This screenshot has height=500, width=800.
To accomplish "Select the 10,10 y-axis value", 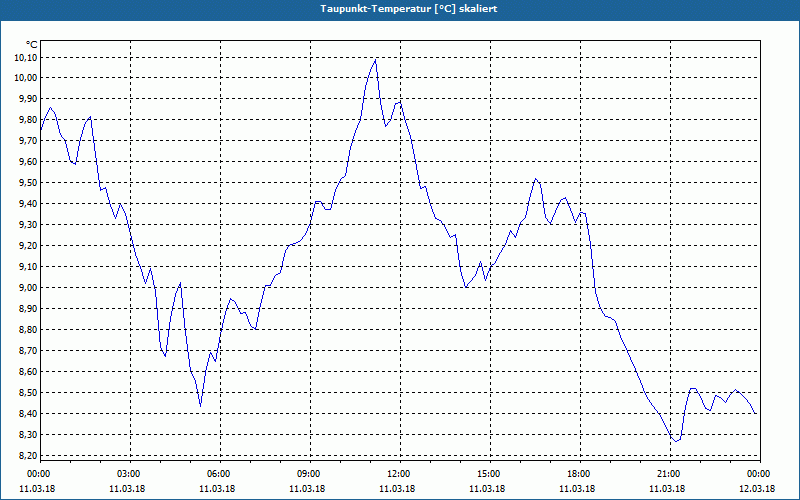I will point(26,57).
